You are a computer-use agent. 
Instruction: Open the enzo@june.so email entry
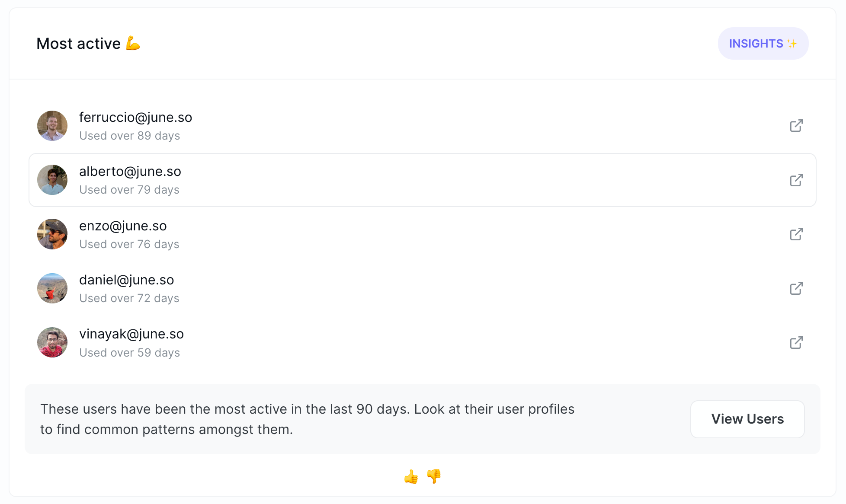[x=123, y=226]
